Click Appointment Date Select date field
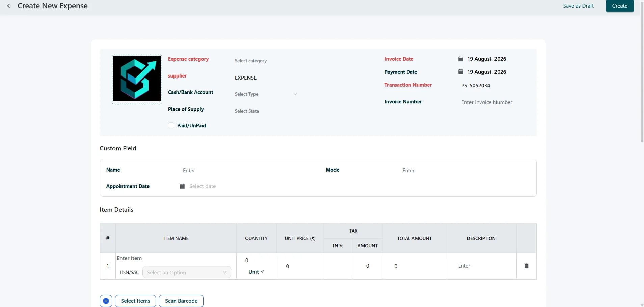644x307 pixels. point(203,186)
